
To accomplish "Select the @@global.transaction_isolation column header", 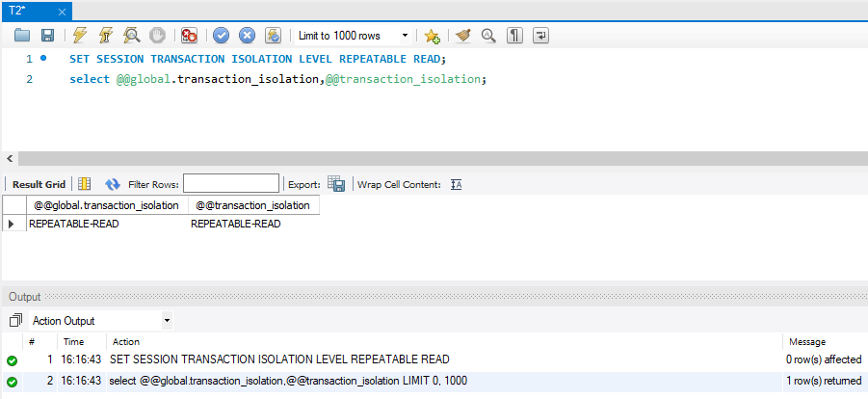I will [107, 205].
